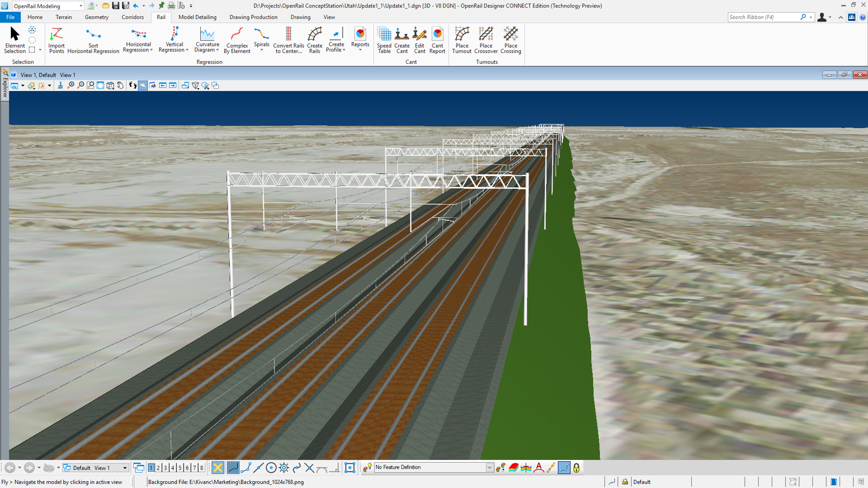Open the Terrain ribbon tab

coord(63,17)
